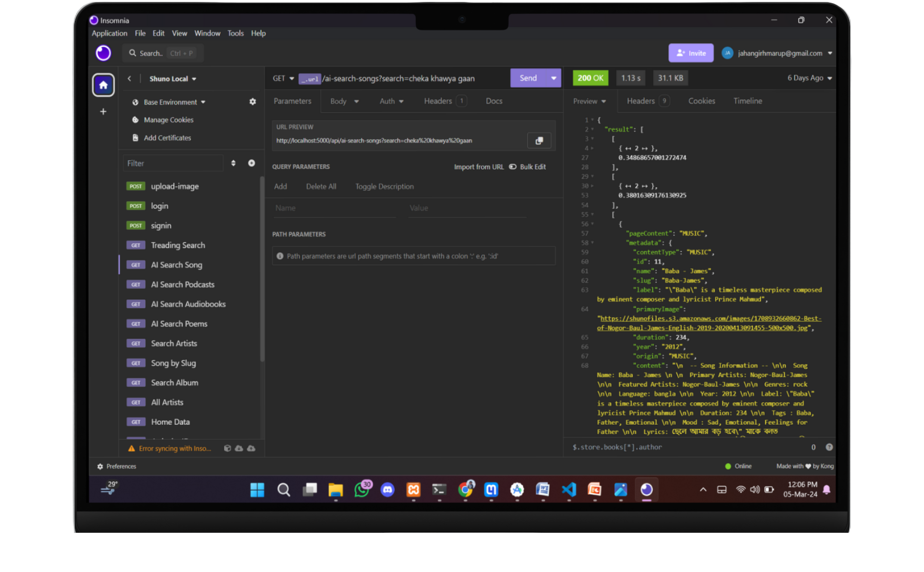The width and height of the screenshot is (924, 572).
Task: Click the Invite button
Action: (691, 53)
